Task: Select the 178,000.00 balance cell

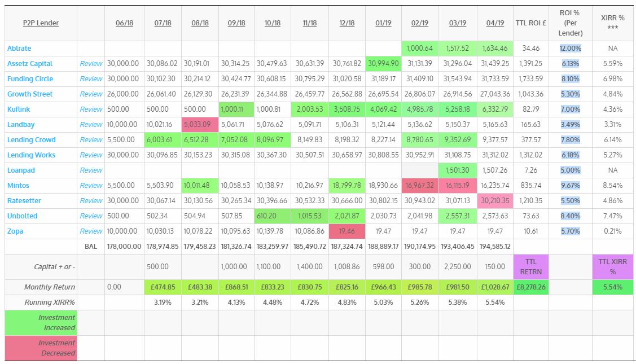Action: tap(124, 246)
